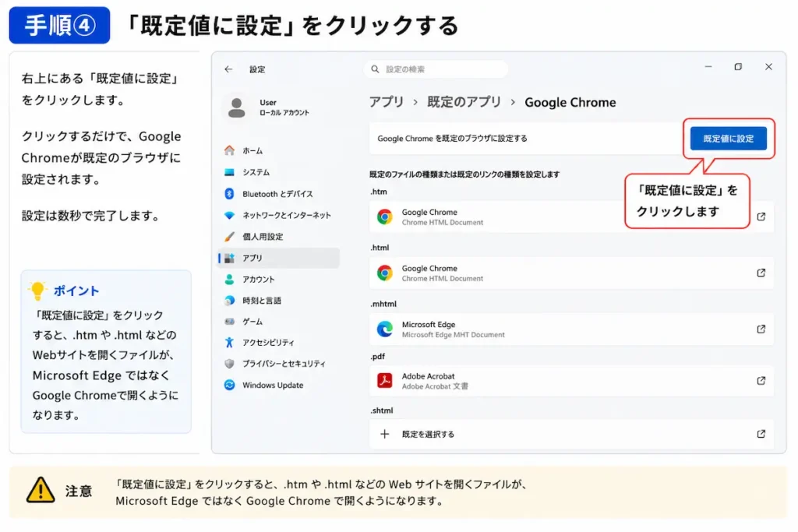Open the アカウント person icon
Viewport: 798px width, 532px height.
click(230, 279)
